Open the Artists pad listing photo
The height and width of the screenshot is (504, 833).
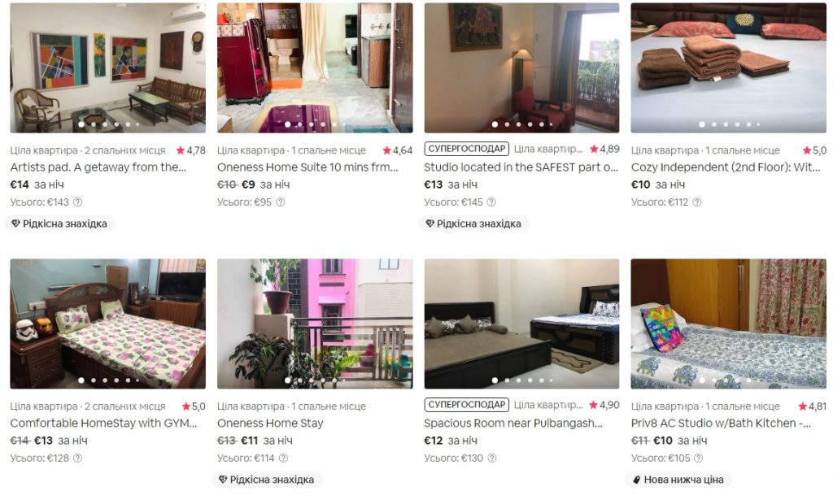coord(108,67)
